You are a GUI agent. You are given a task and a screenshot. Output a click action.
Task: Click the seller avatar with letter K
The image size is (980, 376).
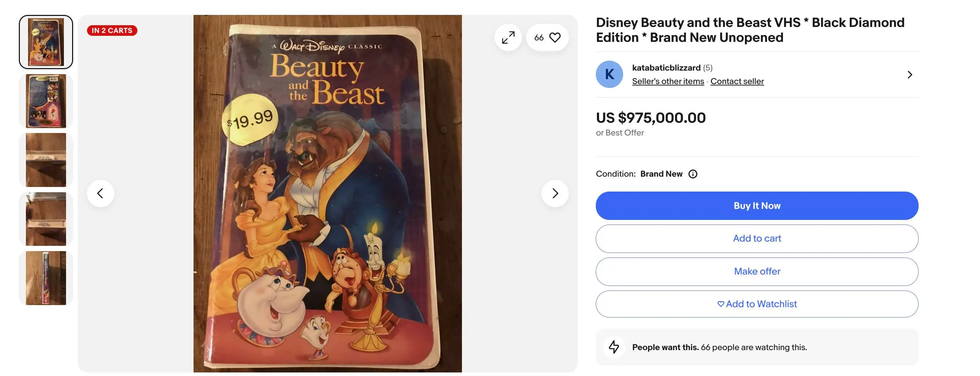609,74
